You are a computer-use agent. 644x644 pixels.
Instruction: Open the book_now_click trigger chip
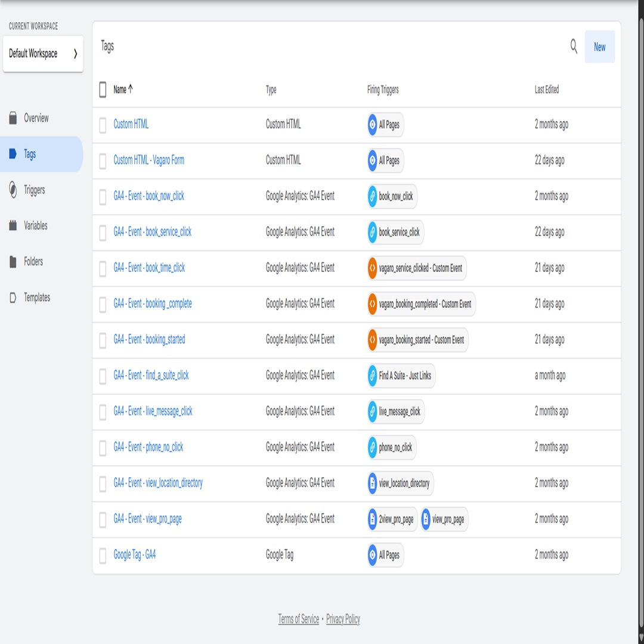(392, 197)
